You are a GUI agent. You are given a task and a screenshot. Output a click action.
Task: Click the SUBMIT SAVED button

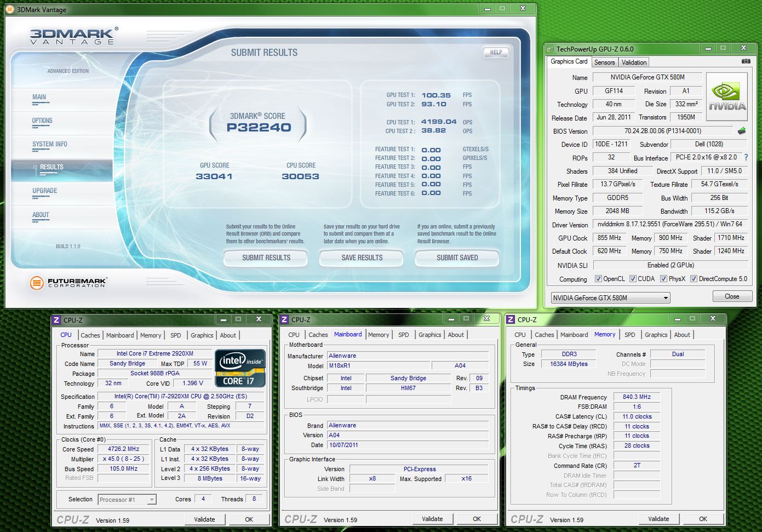pyautogui.click(x=457, y=258)
